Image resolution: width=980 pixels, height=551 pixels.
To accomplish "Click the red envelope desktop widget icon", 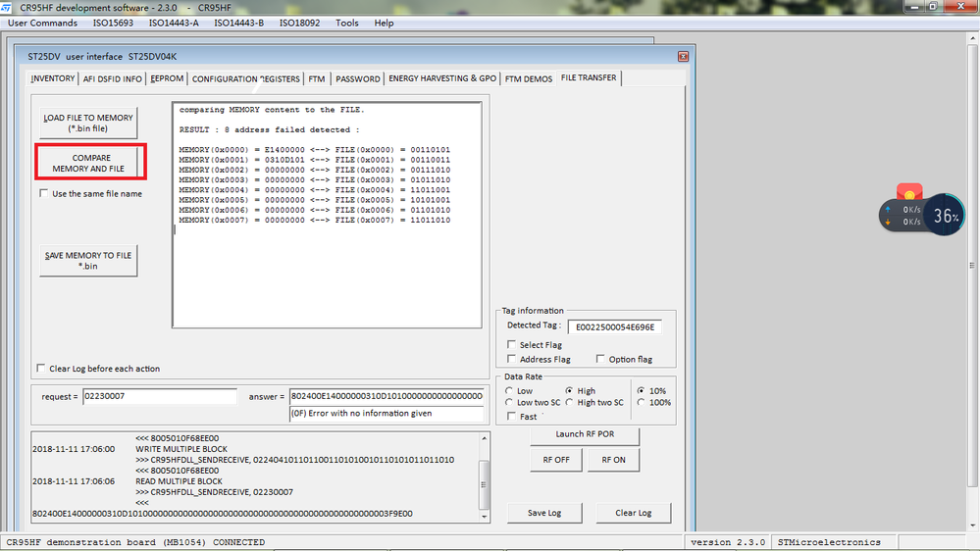I will tap(909, 192).
